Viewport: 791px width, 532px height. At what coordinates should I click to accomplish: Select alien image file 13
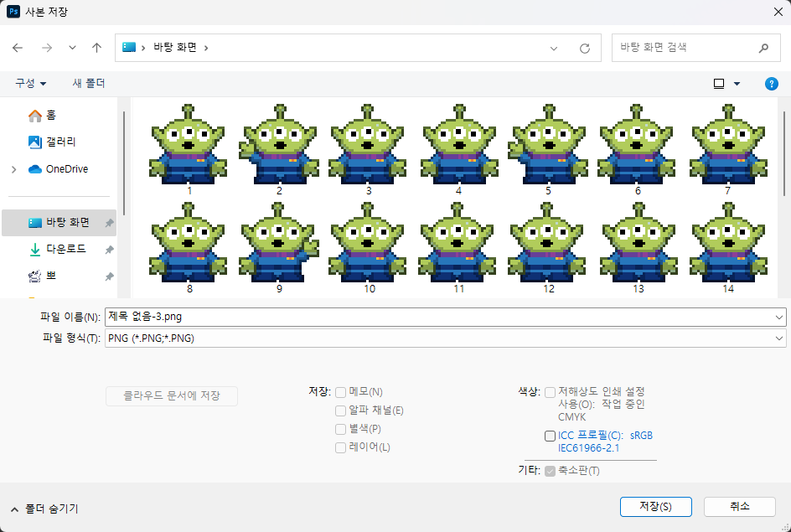pos(638,248)
